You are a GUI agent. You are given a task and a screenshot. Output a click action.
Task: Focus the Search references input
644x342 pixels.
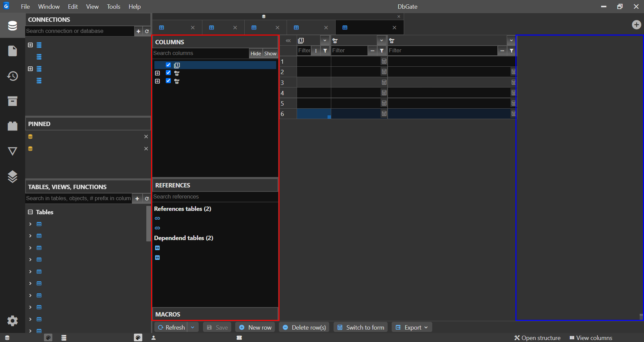tap(215, 197)
